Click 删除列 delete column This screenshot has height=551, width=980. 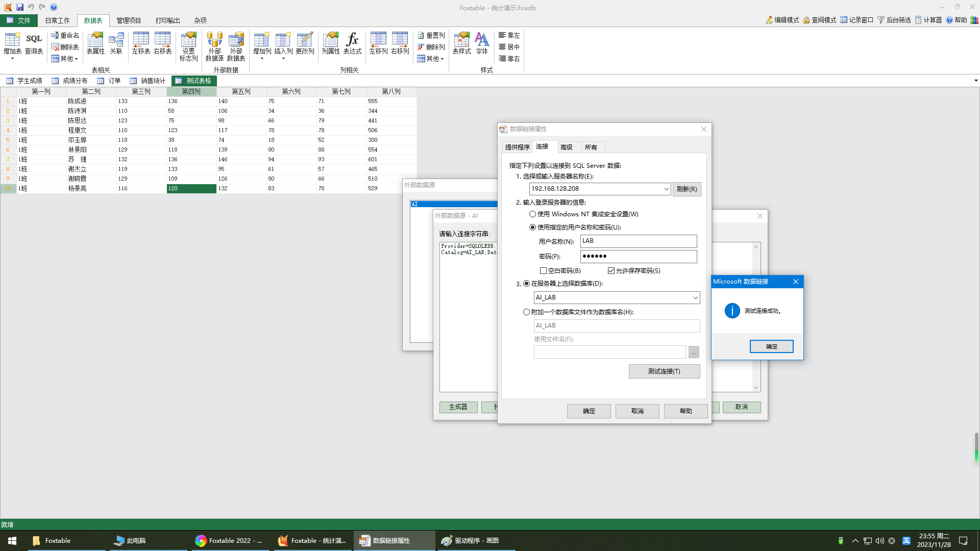pos(431,47)
